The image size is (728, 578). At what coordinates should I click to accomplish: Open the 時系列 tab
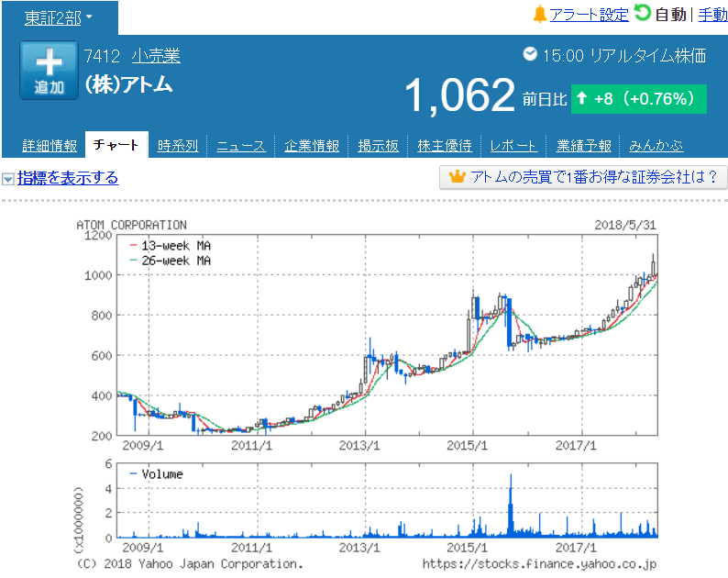178,146
